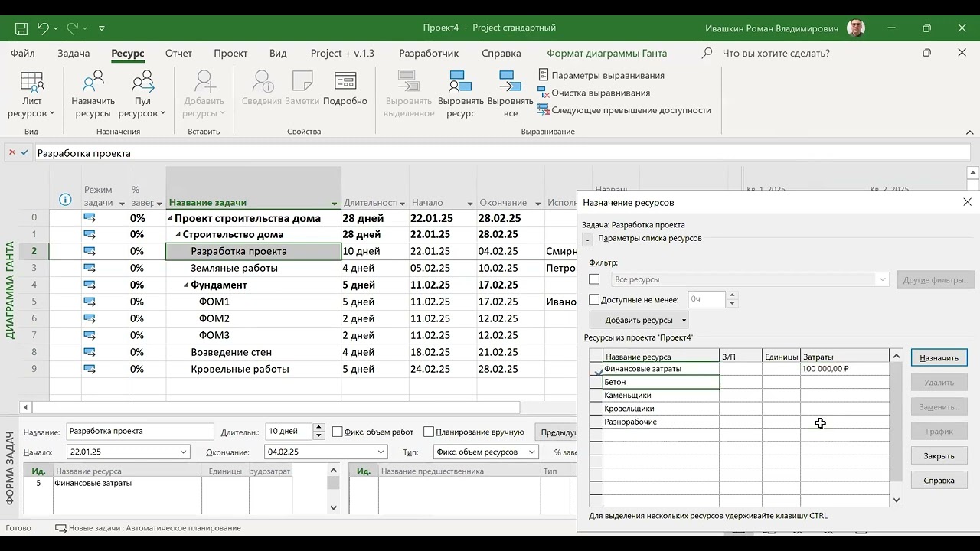Click checkmark cell of Финансовые затраты resource
Viewport: 980px width, 551px height.
pos(596,369)
